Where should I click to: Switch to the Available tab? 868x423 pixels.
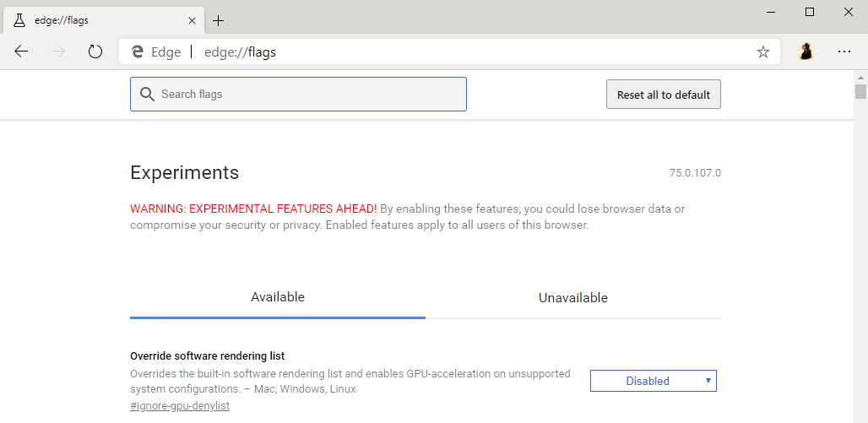click(278, 297)
